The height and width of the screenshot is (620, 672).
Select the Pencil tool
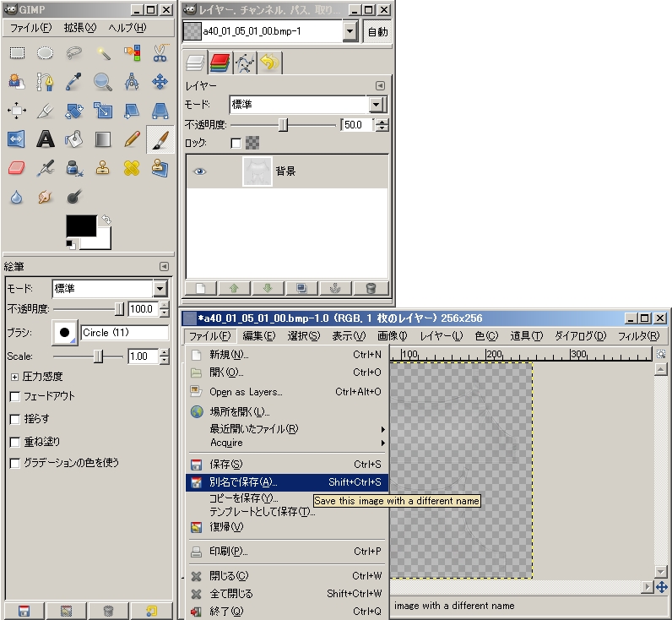point(132,139)
